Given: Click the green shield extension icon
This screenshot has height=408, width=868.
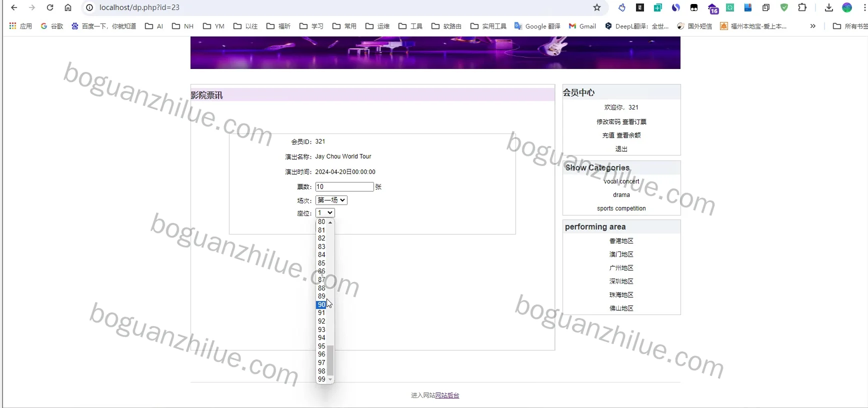Looking at the screenshot, I should [x=784, y=7].
